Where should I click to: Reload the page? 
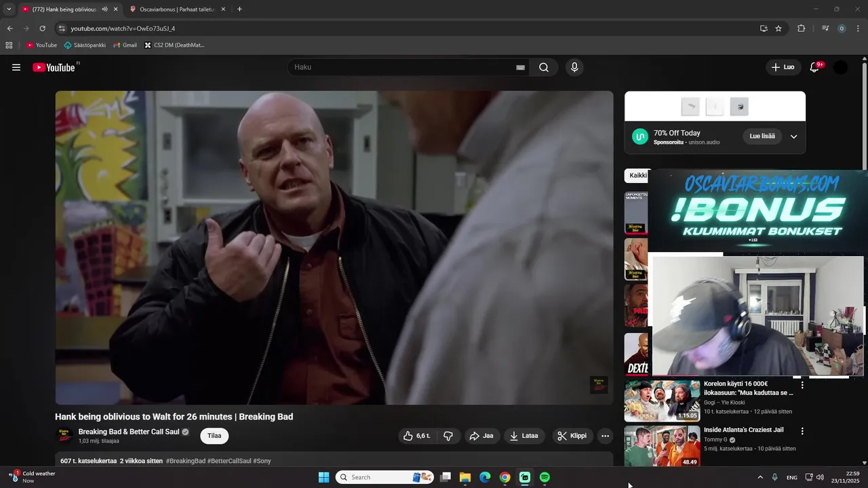click(x=42, y=28)
